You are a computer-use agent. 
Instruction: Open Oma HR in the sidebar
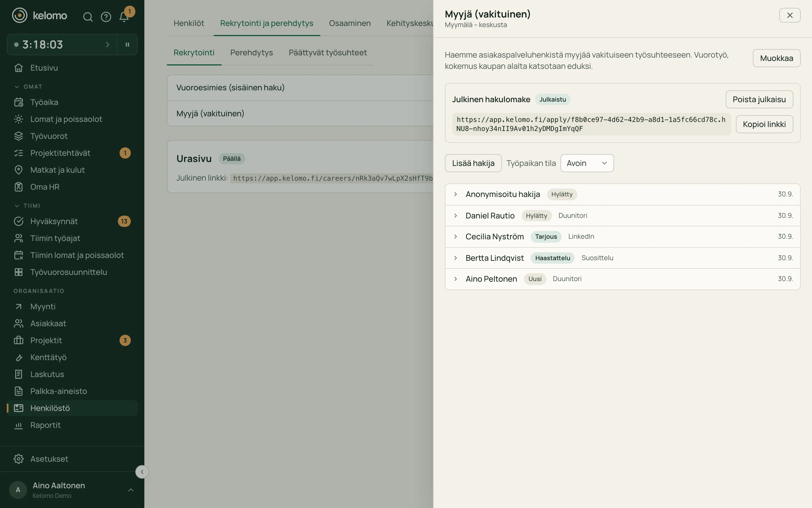click(x=72, y=187)
